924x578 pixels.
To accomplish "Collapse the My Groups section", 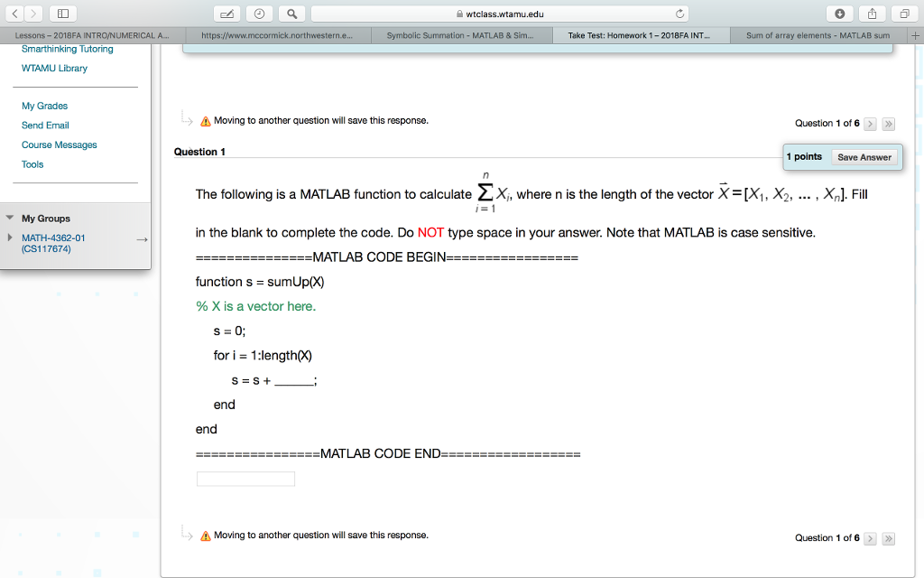I will [x=9, y=218].
